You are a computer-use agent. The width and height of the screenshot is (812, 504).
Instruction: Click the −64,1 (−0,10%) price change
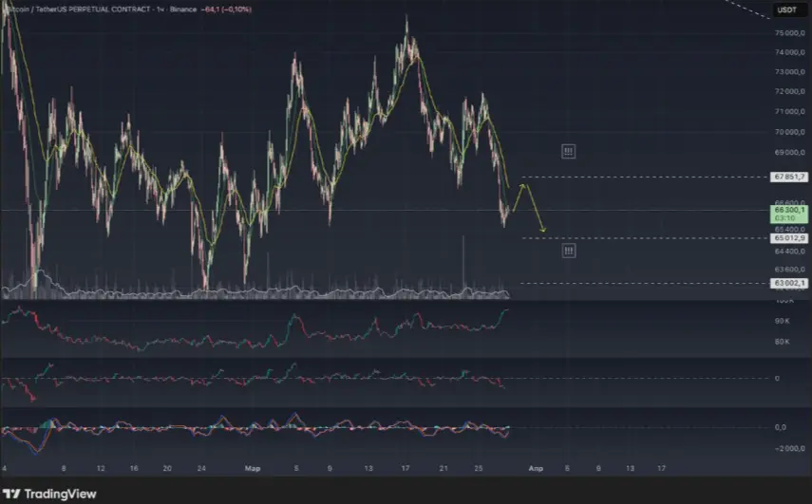[226, 9]
